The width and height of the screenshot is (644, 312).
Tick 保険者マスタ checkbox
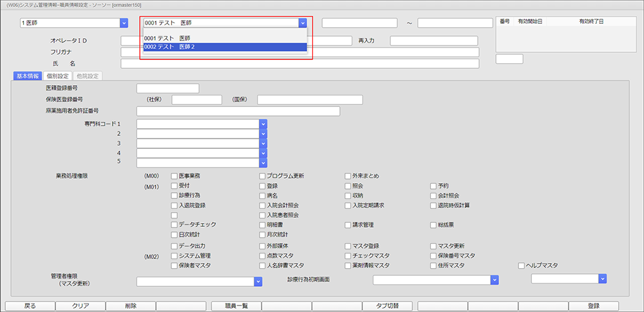pos(174,266)
